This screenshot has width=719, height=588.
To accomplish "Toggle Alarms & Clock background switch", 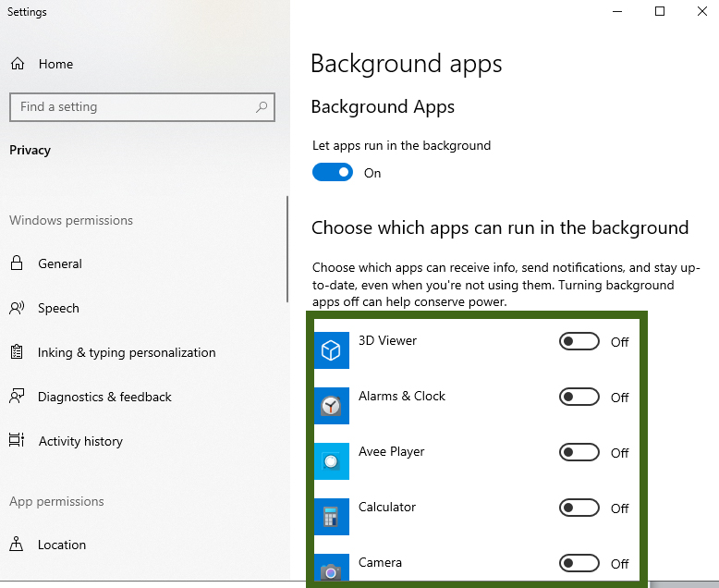I will click(579, 398).
